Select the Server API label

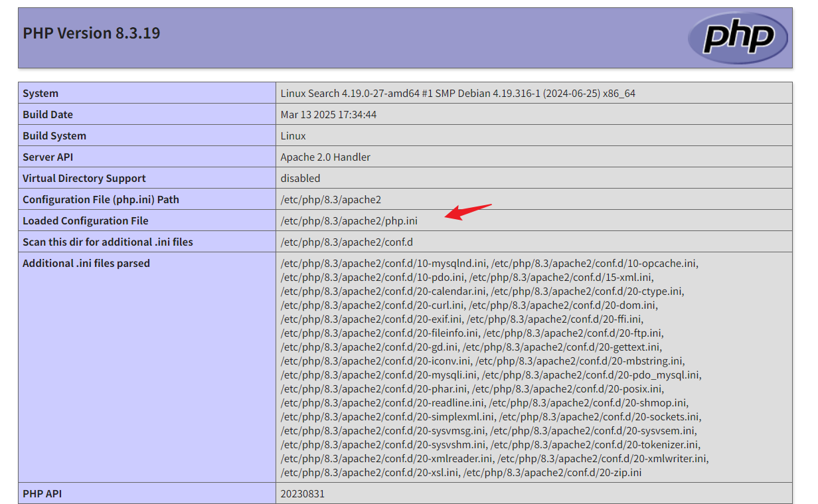point(48,157)
